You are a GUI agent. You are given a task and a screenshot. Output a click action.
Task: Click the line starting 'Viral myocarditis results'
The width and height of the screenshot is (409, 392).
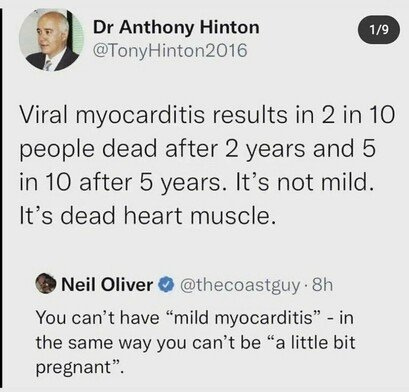[207, 116]
